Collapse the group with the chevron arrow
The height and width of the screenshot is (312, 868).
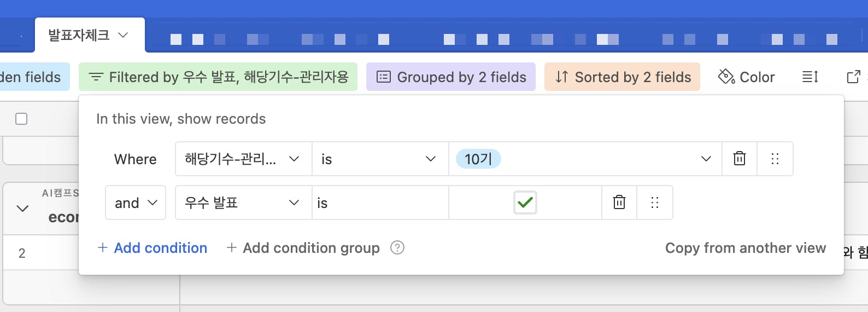[22, 209]
